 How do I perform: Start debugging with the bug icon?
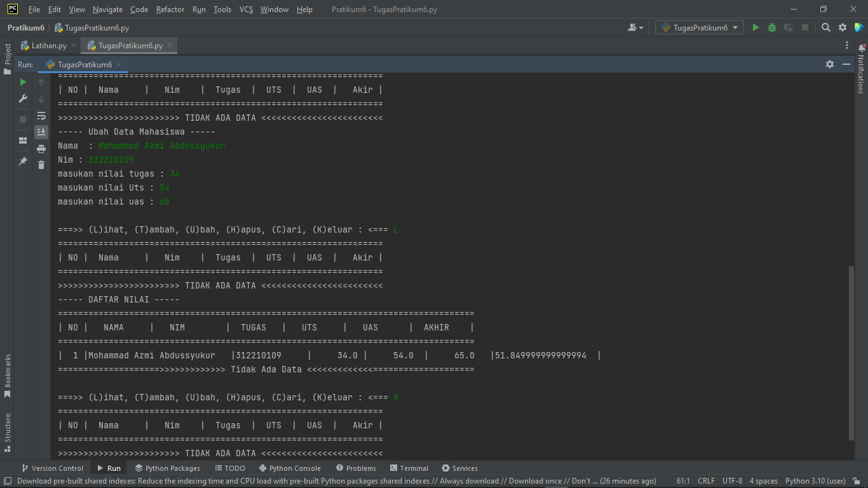772,27
